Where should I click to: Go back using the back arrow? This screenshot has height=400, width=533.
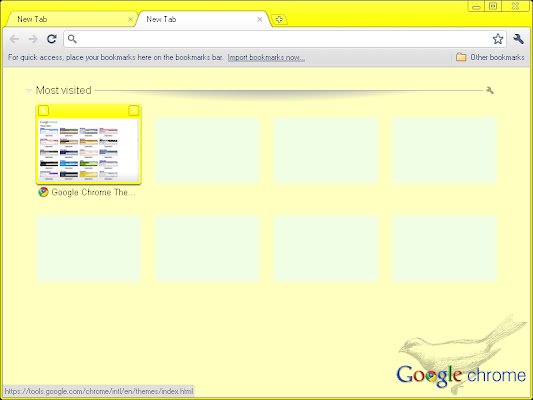point(14,39)
